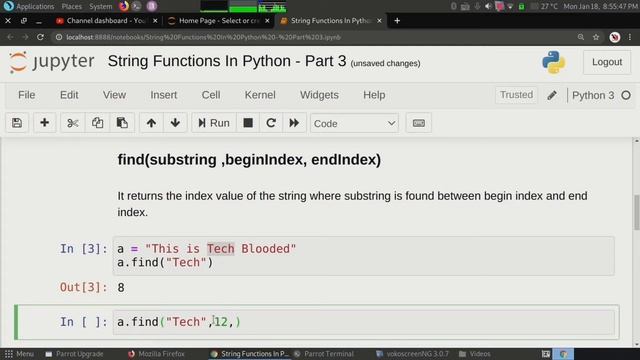Open the browser profile avatar
This screenshot has height=360, width=640.
click(x=615, y=37)
